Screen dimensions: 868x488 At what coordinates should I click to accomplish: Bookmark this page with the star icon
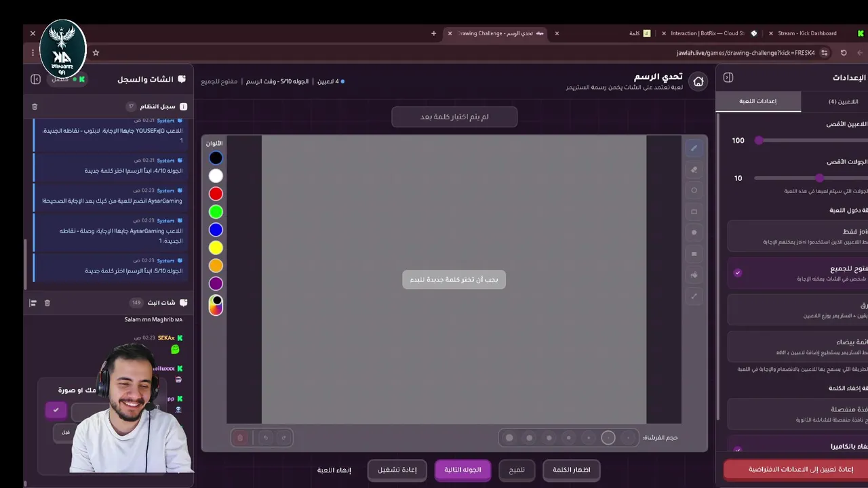coord(96,52)
